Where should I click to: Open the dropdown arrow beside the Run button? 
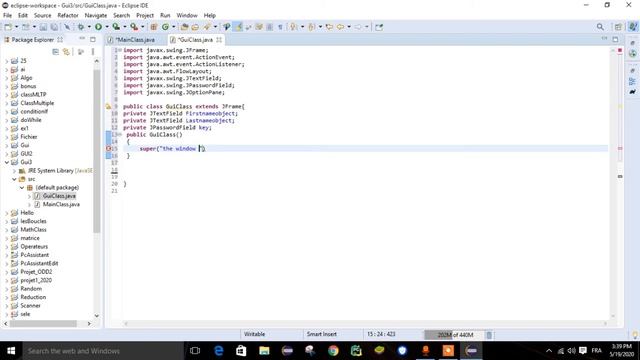[107, 27]
